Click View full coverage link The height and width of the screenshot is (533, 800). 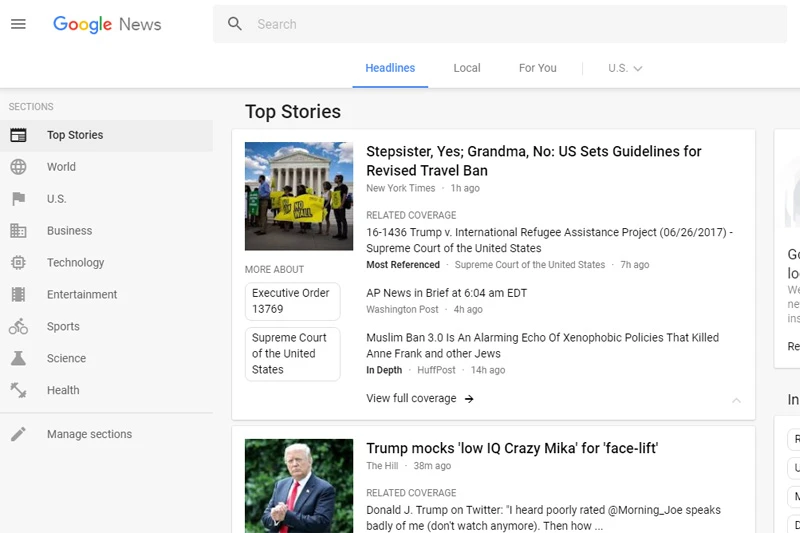(x=411, y=398)
